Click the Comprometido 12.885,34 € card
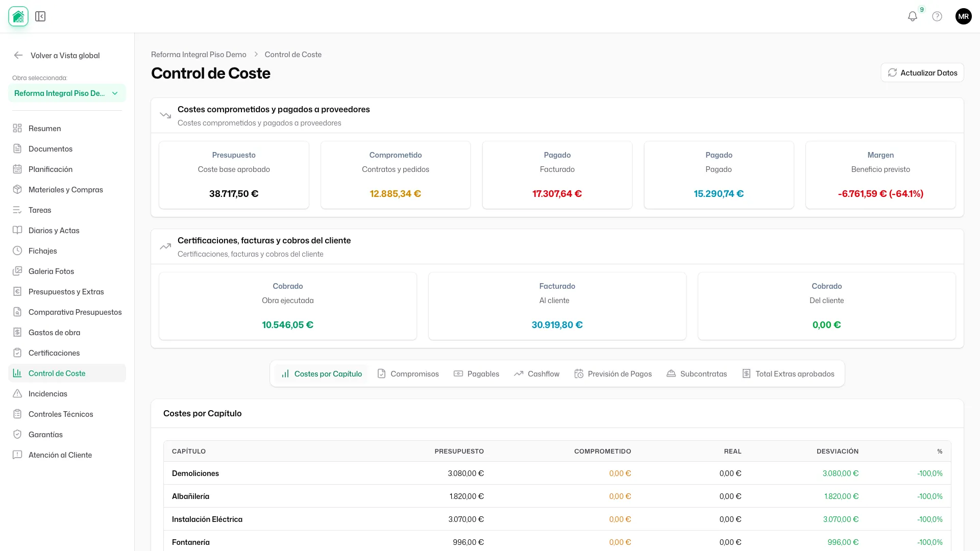The width and height of the screenshot is (980, 551). (x=396, y=175)
